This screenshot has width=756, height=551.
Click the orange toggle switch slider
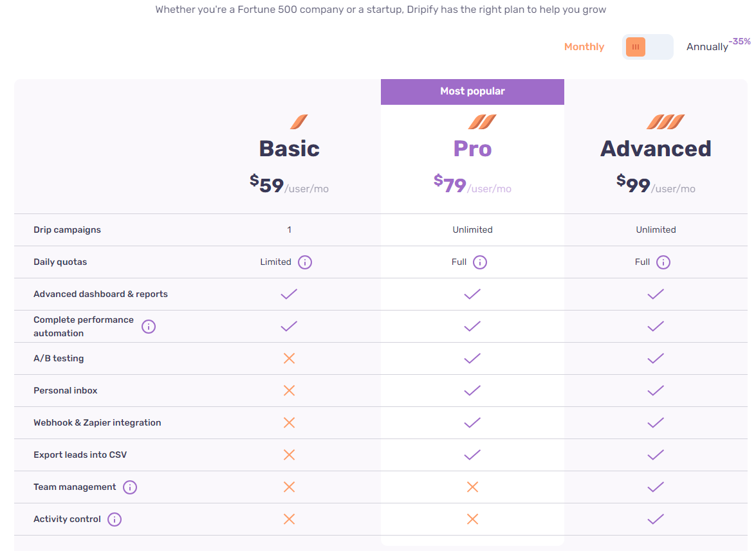click(x=636, y=46)
